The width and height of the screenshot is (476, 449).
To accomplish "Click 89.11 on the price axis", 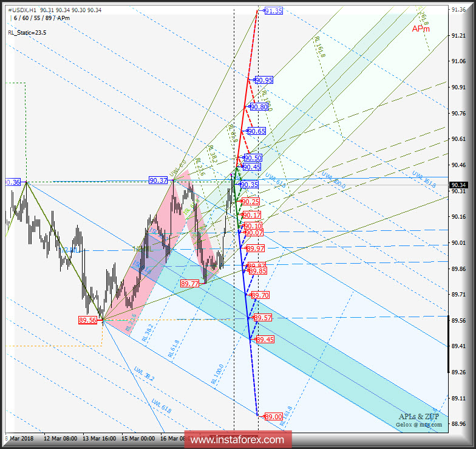I will [x=458, y=399].
